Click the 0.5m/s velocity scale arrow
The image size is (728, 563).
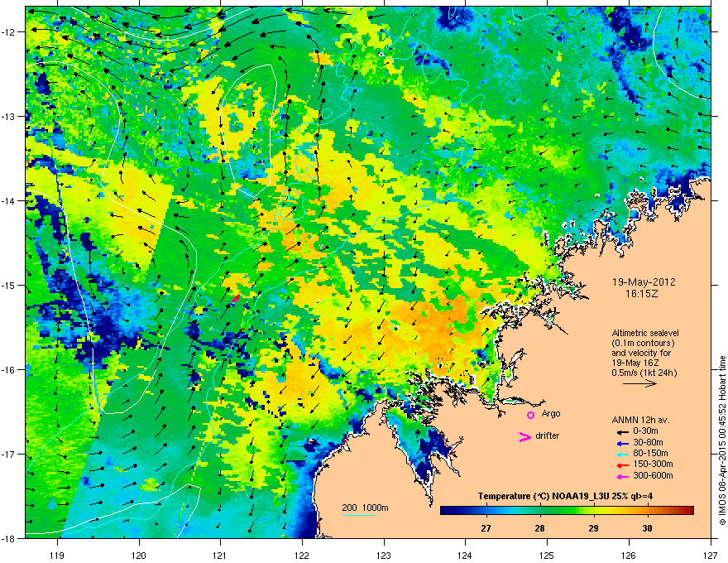[x=639, y=383]
